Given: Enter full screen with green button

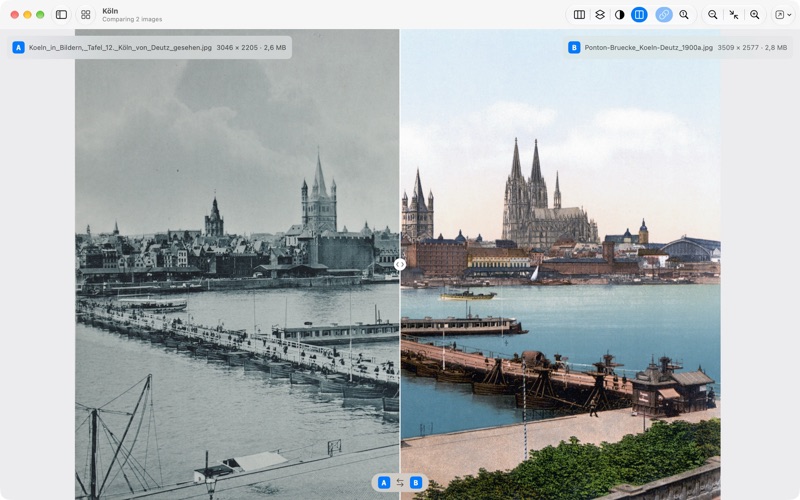Looking at the screenshot, I should (40, 15).
